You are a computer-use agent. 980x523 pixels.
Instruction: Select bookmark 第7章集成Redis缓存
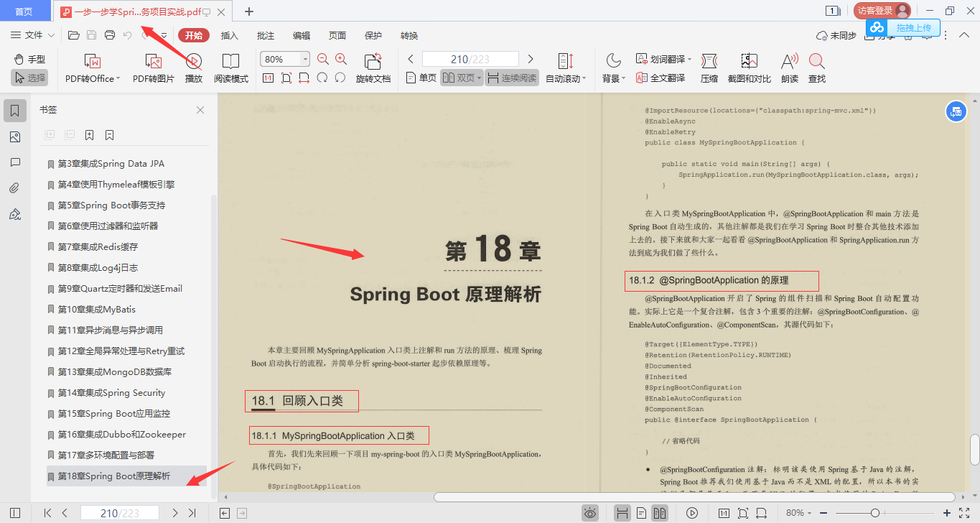(x=98, y=246)
